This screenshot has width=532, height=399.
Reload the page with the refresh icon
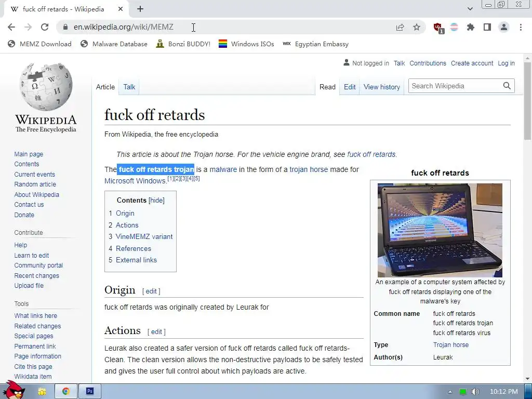(45, 27)
